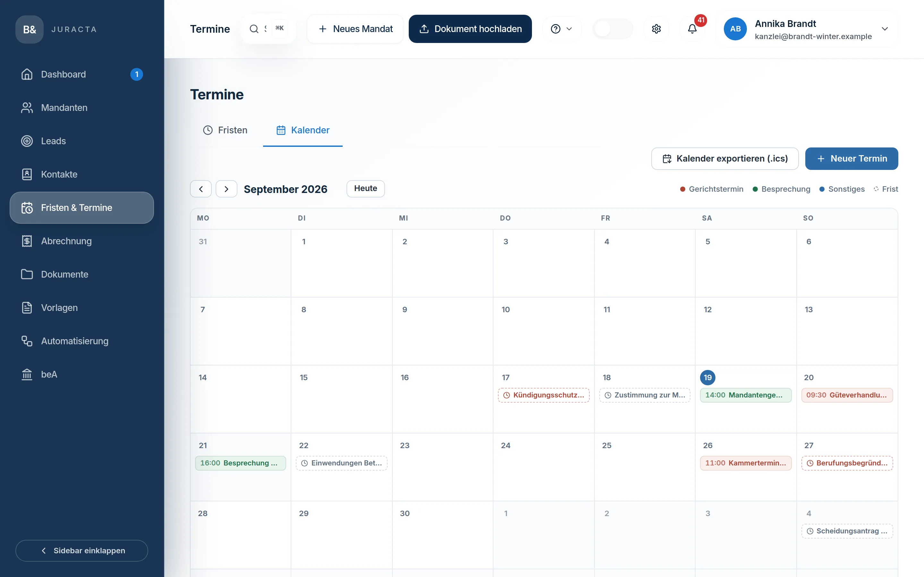Screen dimensions: 924x577
Task: Expand the help dropdown menu
Action: click(562, 29)
